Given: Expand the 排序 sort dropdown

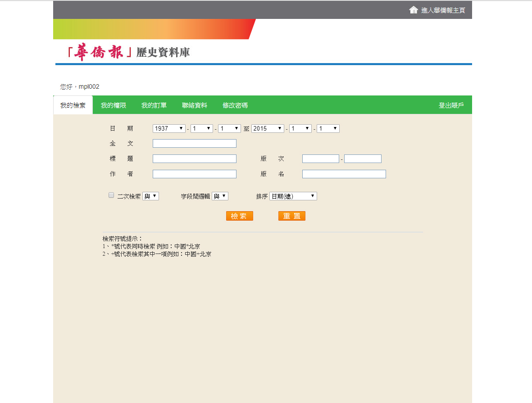Looking at the screenshot, I should (x=293, y=196).
